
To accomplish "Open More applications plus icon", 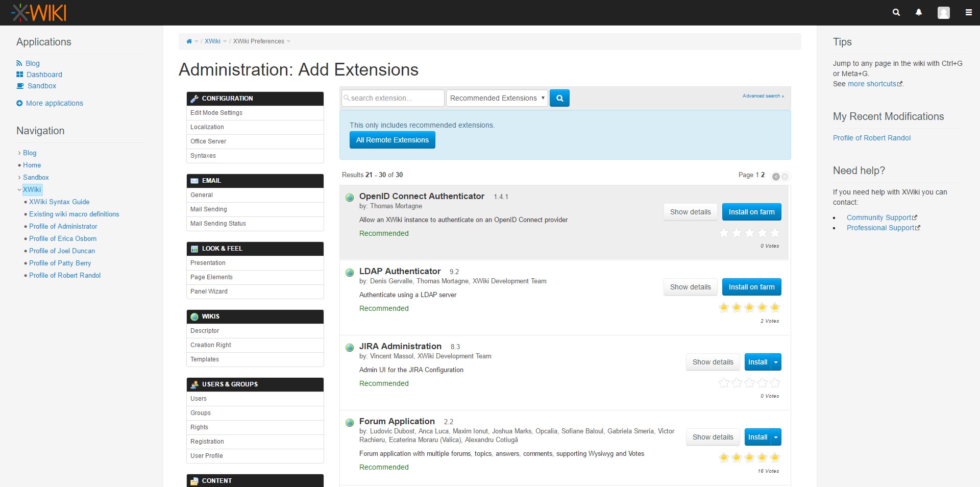I will click(x=19, y=103).
